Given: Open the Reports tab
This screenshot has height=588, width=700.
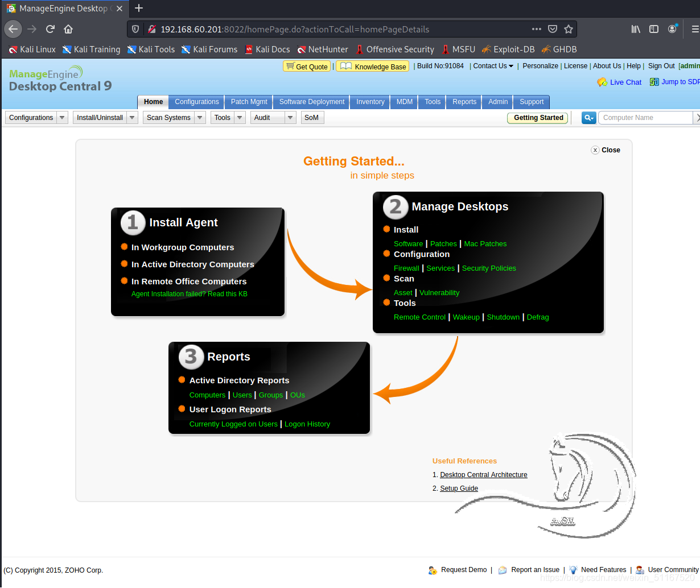Looking at the screenshot, I should pos(464,102).
